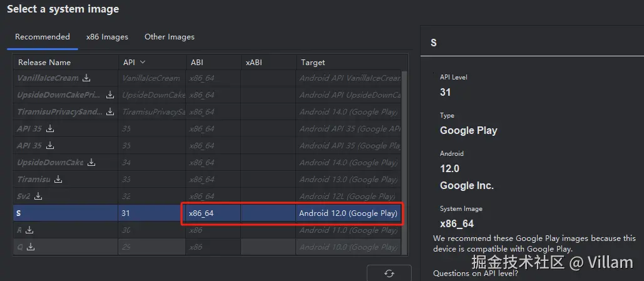Image resolution: width=644 pixels, height=281 pixels.
Task: Download the UpsideDownCake API 34 image
Action: click(91, 163)
